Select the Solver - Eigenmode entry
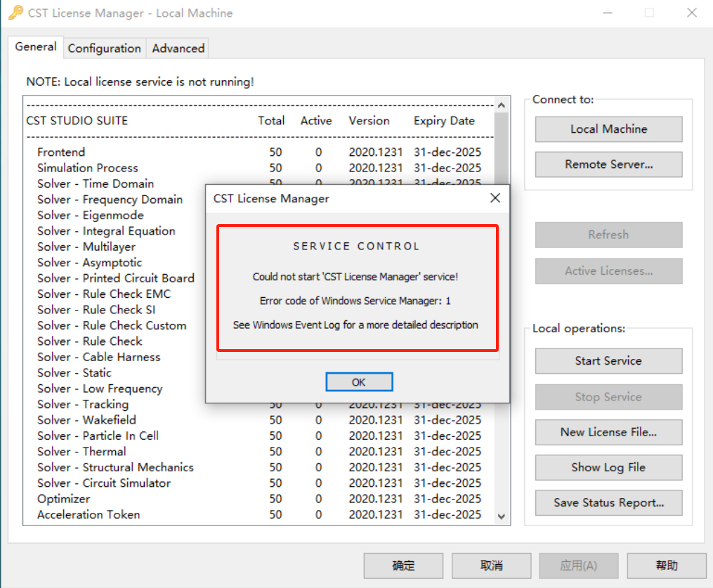This screenshot has height=588, width=713. point(91,215)
